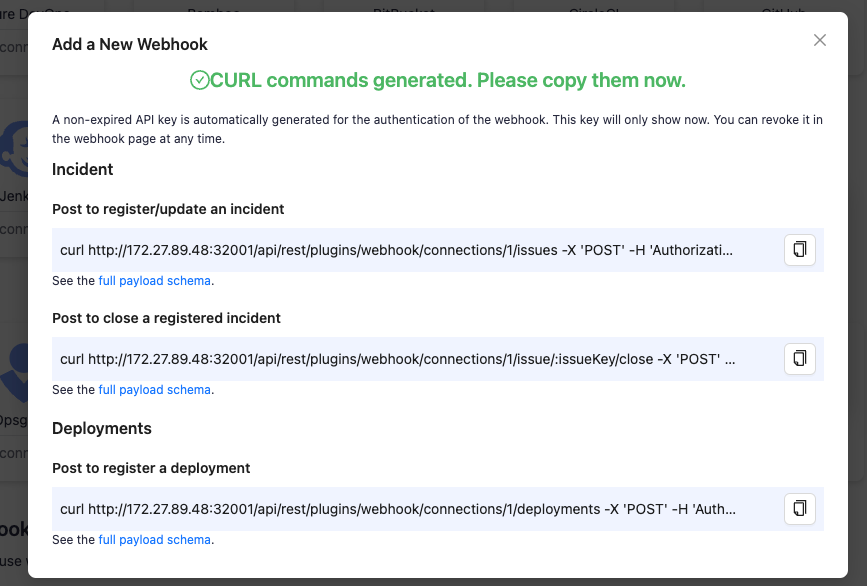Click the Deployments section heading

coord(102,428)
